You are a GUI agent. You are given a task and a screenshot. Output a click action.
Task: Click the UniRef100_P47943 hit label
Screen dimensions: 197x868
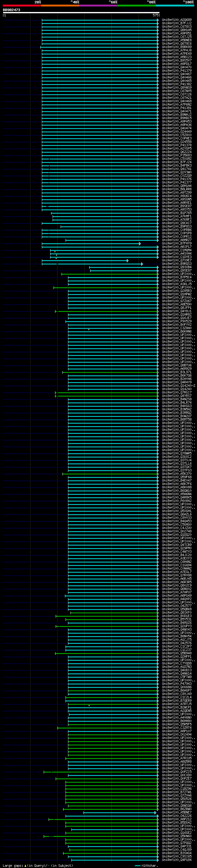177,683
